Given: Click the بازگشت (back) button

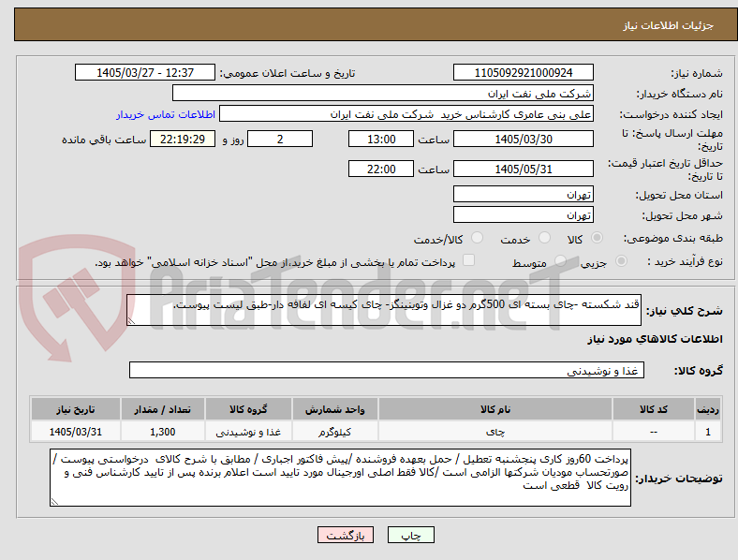Looking at the screenshot, I should click(x=346, y=535).
